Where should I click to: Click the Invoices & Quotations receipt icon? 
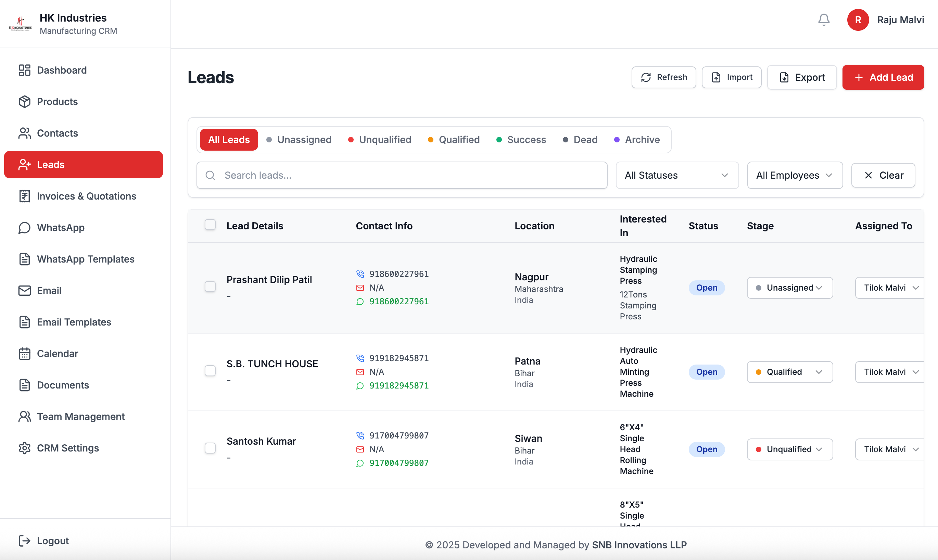point(25,196)
